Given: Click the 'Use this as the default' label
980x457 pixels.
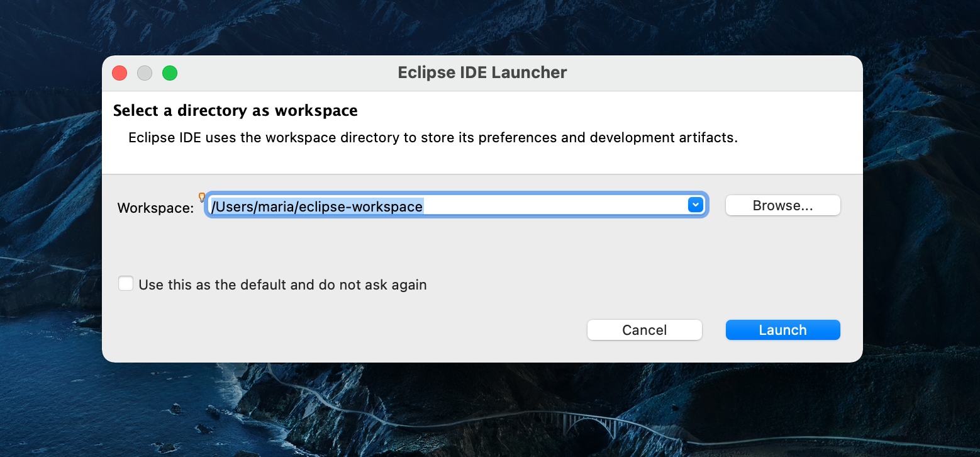Looking at the screenshot, I should click(282, 285).
